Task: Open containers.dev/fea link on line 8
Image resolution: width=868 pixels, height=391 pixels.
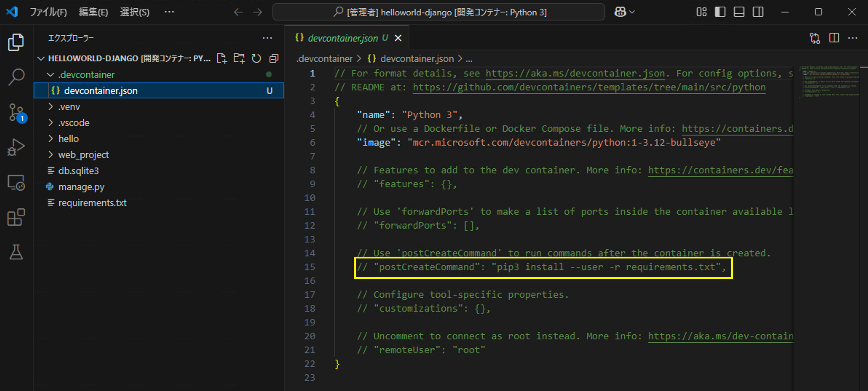Action: [720, 170]
